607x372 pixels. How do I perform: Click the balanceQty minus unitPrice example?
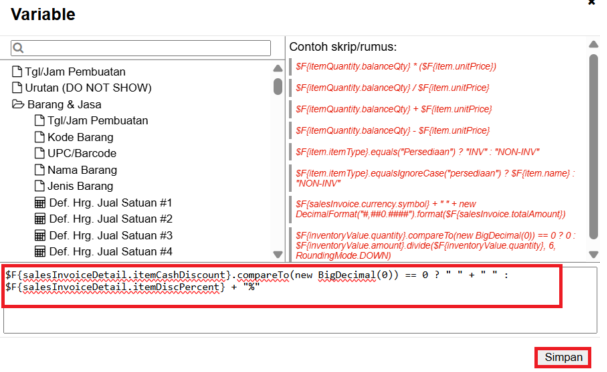pos(393,130)
